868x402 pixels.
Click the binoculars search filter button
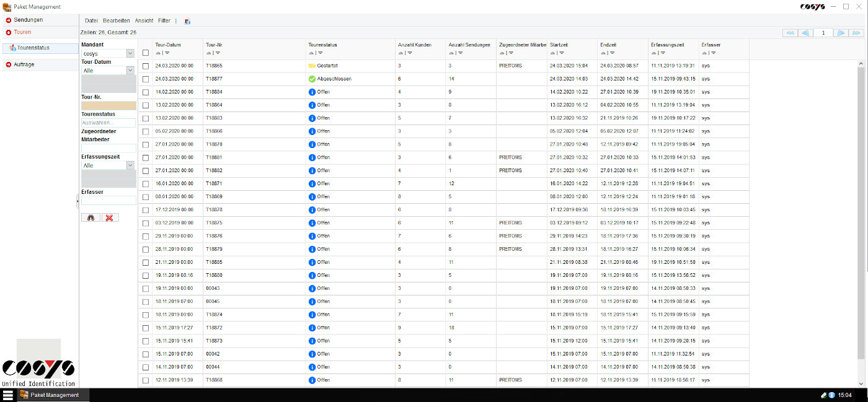91,218
